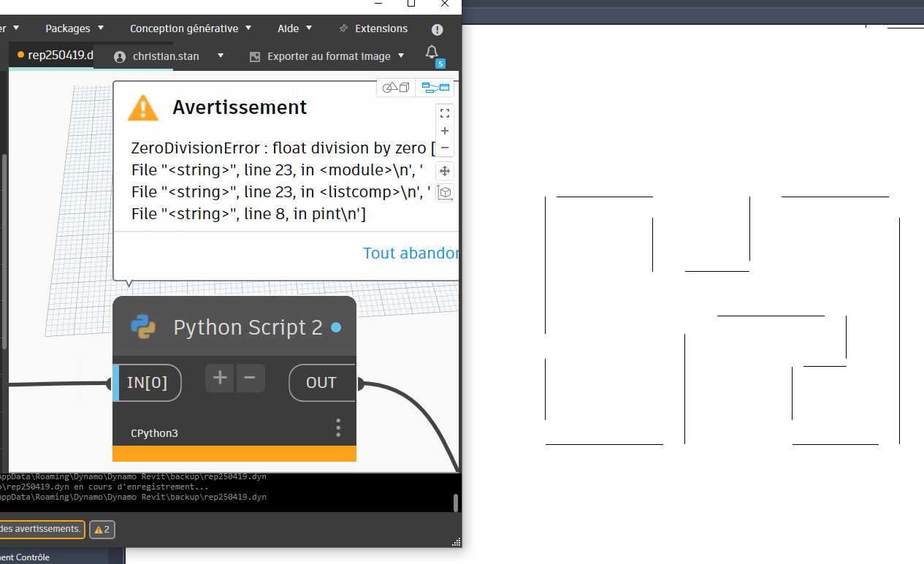
Task: Click the Tout abandonner link
Action: [x=411, y=253]
